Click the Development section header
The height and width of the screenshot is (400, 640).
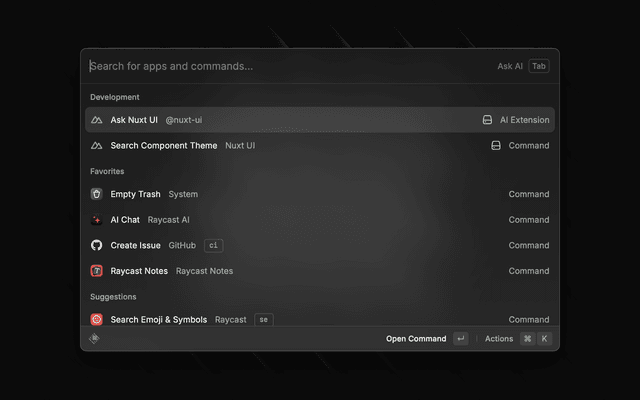pos(115,97)
